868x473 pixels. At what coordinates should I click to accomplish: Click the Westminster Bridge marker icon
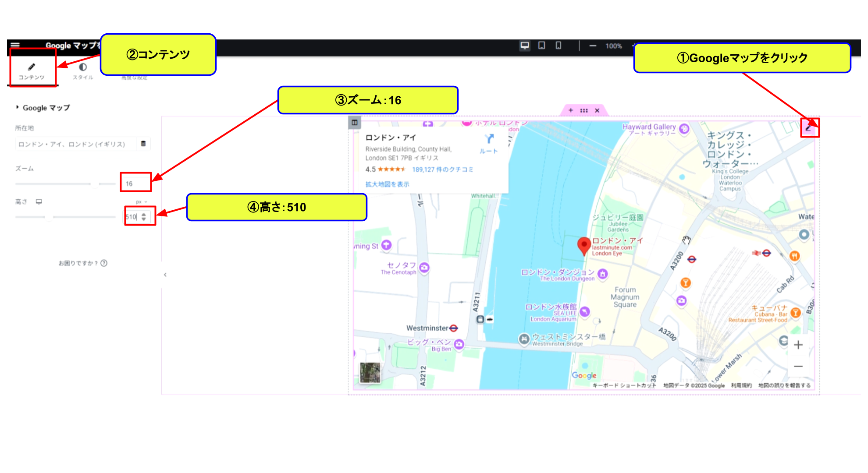[x=524, y=339]
